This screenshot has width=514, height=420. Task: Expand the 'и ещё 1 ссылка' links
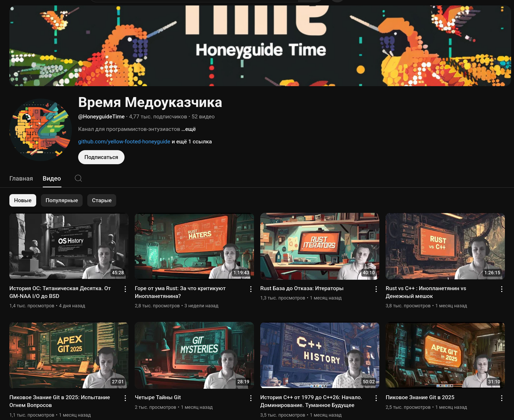(x=192, y=142)
